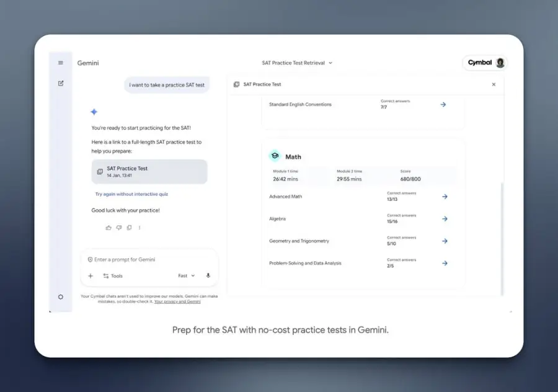Click the Cymbal account avatar
The image size is (558, 392).
(500, 63)
